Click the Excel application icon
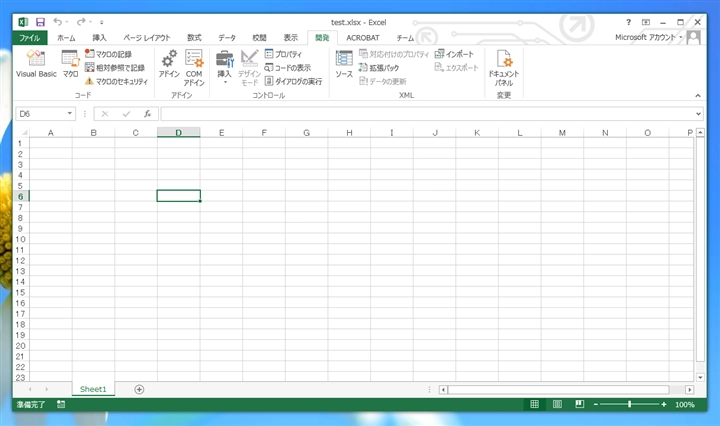Screen dimensions: 720x426 23,22
